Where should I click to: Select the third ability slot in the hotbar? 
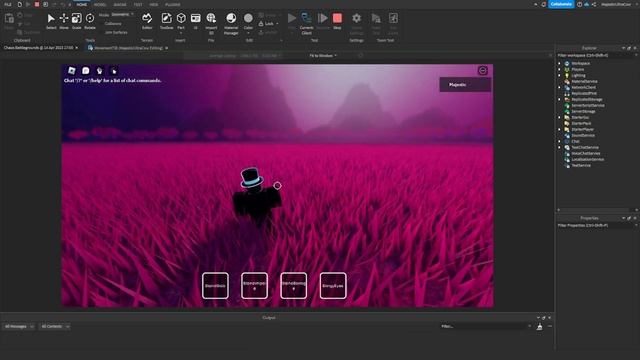pos(293,286)
